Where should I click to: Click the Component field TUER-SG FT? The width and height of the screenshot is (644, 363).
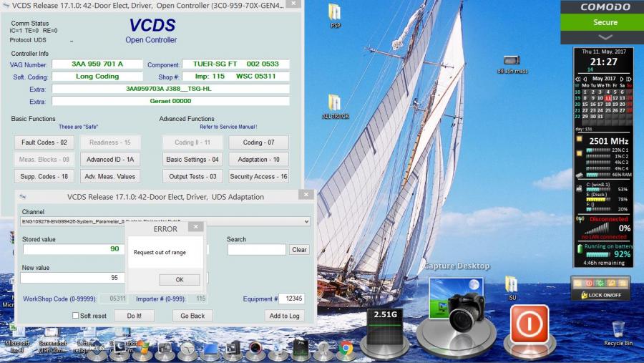click(x=235, y=64)
